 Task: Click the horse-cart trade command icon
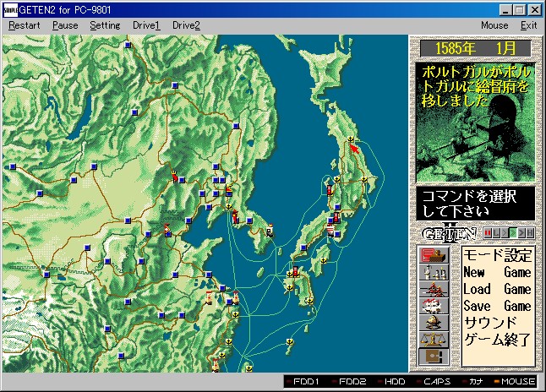[434, 306]
